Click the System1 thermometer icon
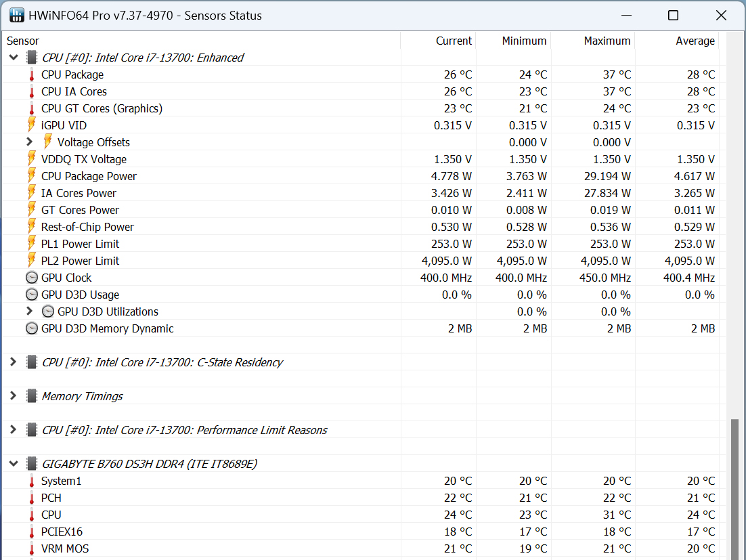Viewport: 746px width, 560px height. 32,481
